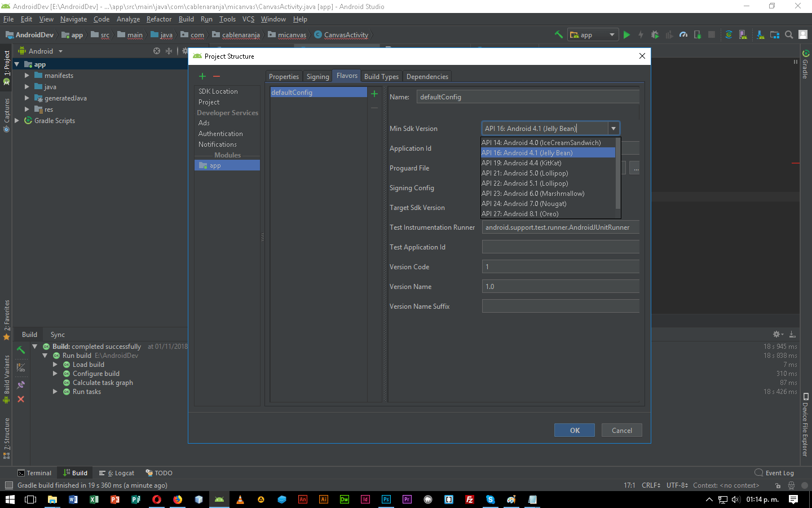Open Build Variants side tool window
The height and width of the screenshot is (508, 812).
7,379
